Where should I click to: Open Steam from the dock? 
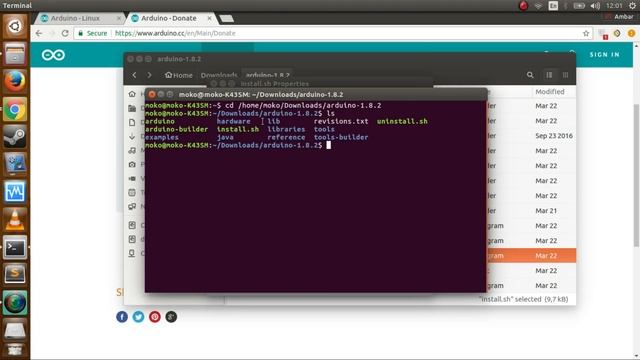tap(15, 137)
